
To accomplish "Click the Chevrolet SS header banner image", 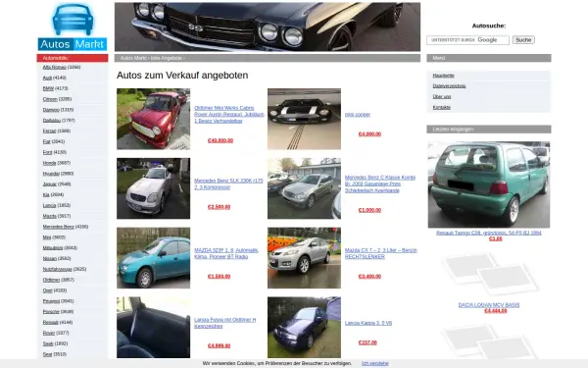I will coord(268,26).
